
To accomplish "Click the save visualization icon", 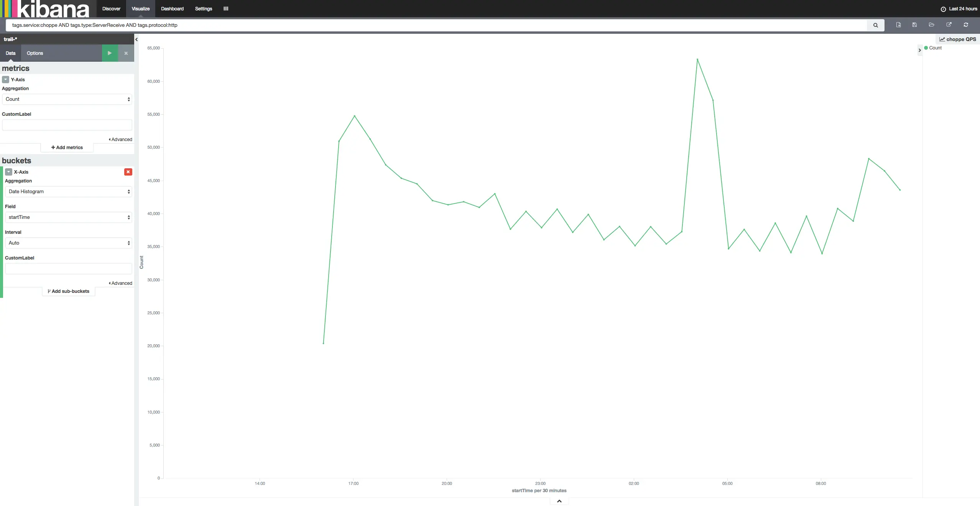I will [914, 25].
